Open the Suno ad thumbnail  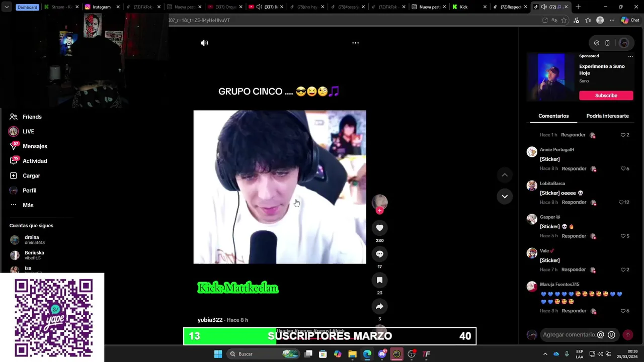point(551,77)
